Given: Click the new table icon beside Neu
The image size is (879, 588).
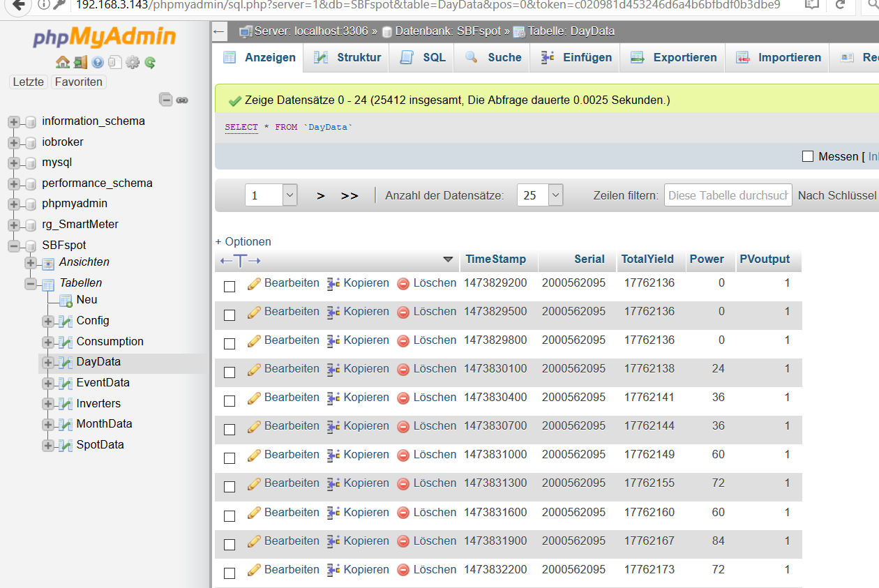Looking at the screenshot, I should (x=66, y=301).
